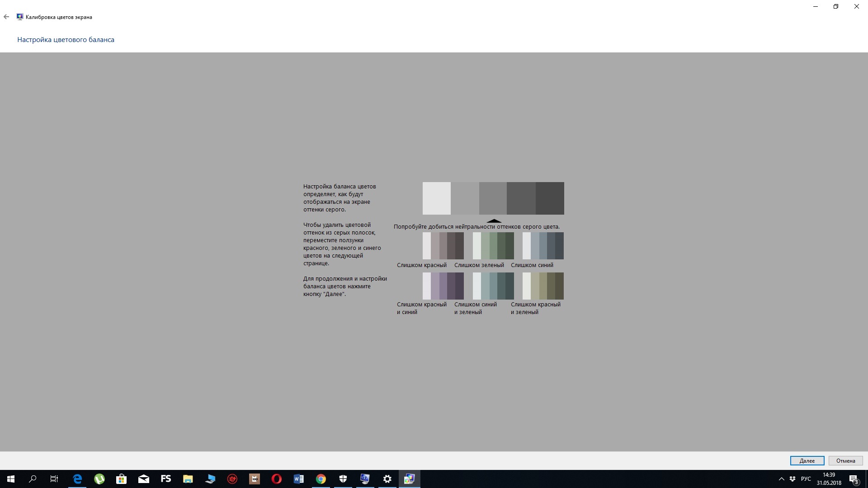This screenshot has width=868, height=488.
Task: Select the darkest gray bar in top sample
Action: (550, 198)
